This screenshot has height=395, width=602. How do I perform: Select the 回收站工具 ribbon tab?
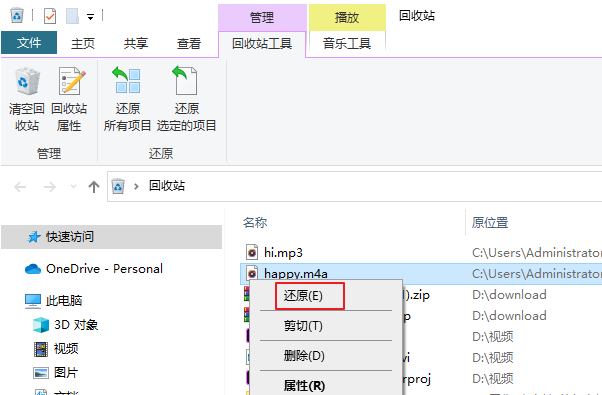click(x=262, y=43)
